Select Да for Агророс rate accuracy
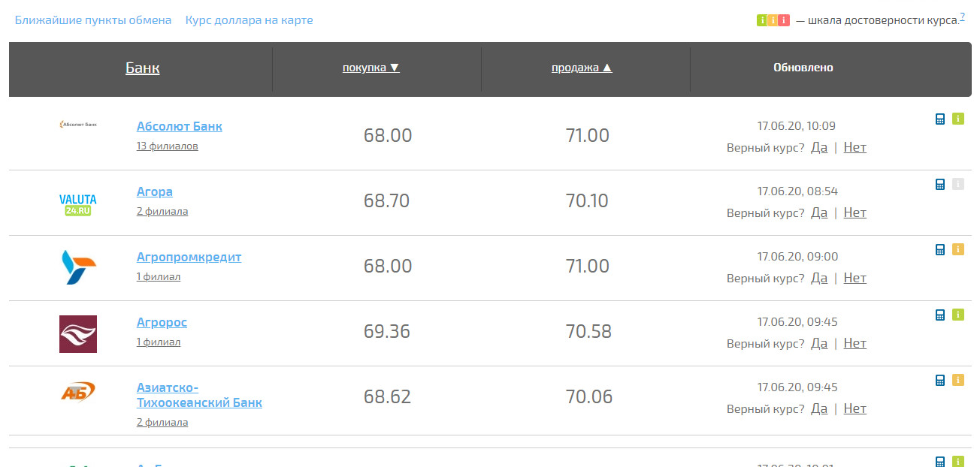 pos(819,343)
